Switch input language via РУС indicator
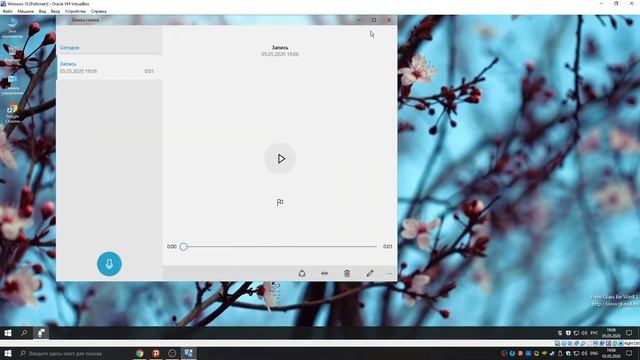640x360 pixels. click(594, 333)
